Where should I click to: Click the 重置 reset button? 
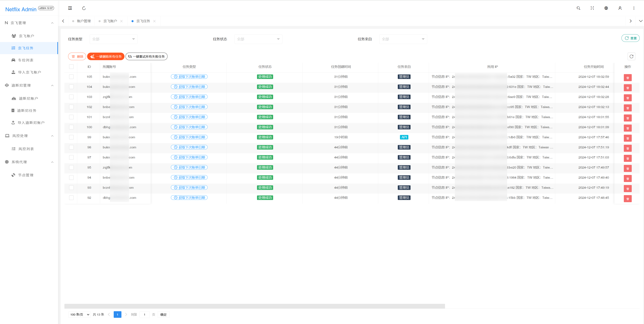tap(631, 38)
